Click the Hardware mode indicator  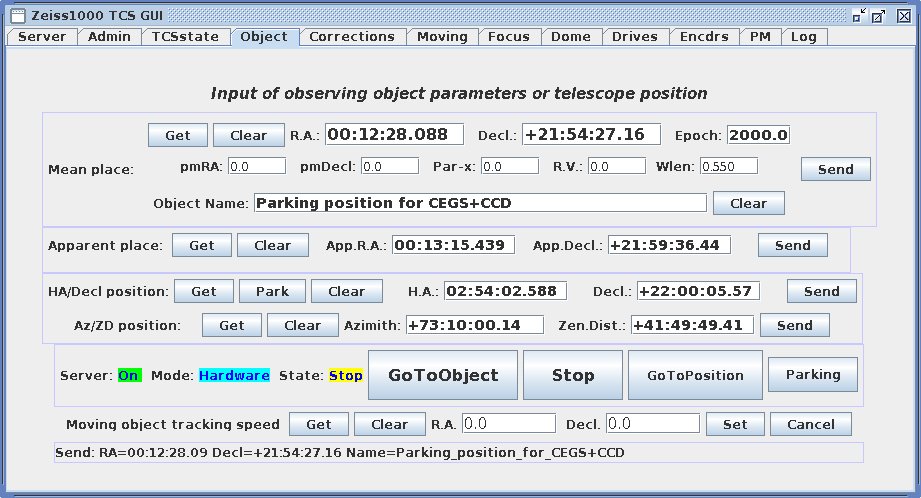pyautogui.click(x=234, y=375)
